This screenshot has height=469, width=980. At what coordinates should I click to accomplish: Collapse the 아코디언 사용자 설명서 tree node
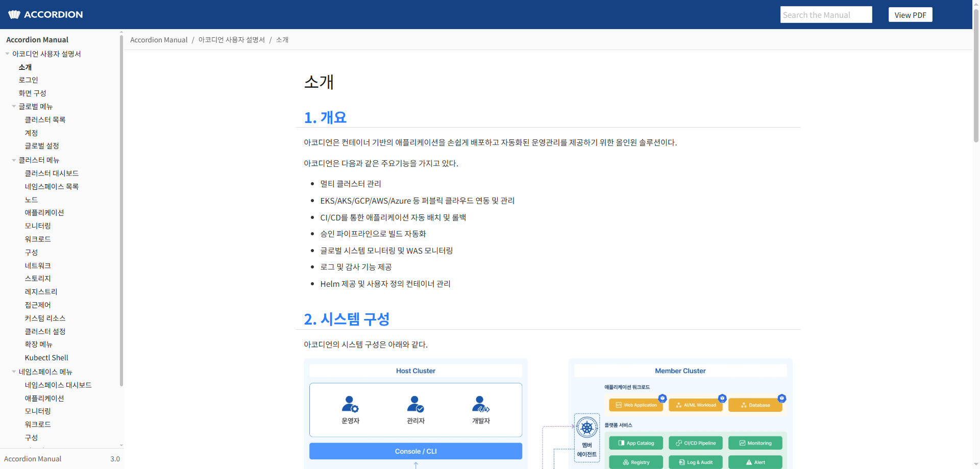coord(7,54)
